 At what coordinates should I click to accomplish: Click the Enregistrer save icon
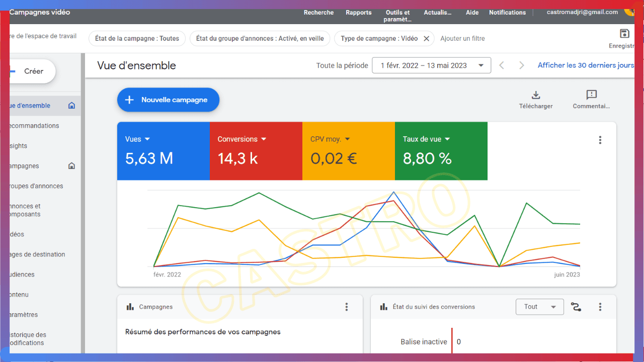tap(624, 34)
